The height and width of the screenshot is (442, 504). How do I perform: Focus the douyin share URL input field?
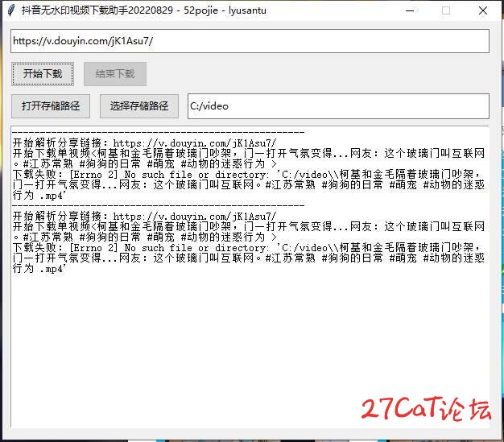250,41
